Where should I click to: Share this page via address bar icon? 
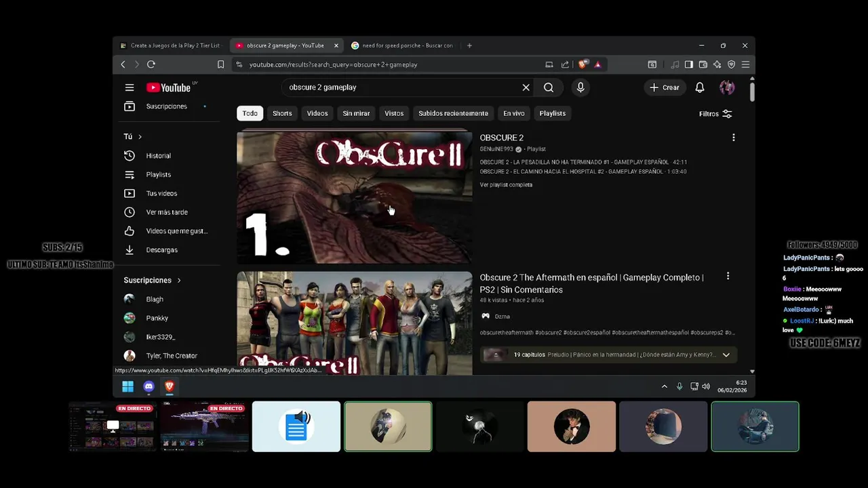(x=565, y=64)
